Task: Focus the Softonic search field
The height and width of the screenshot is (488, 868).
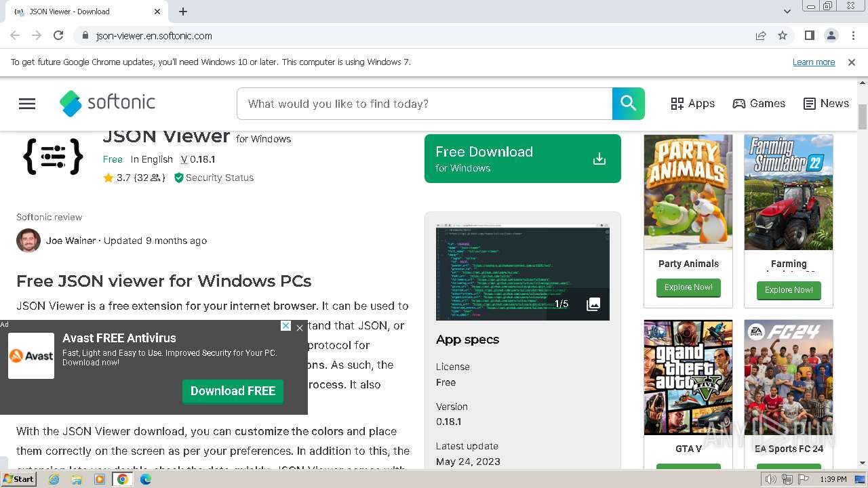Action: point(425,104)
